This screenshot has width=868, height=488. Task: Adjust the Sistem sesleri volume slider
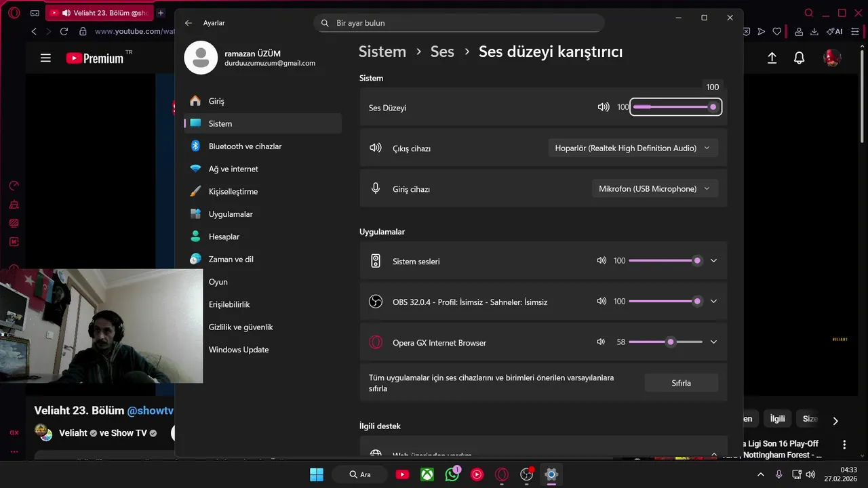[x=665, y=261]
